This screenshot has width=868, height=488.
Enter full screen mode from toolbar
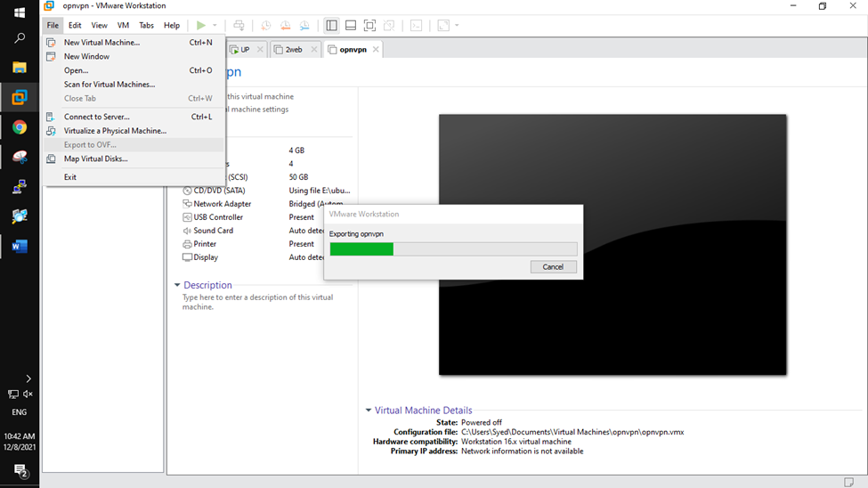[x=369, y=26]
